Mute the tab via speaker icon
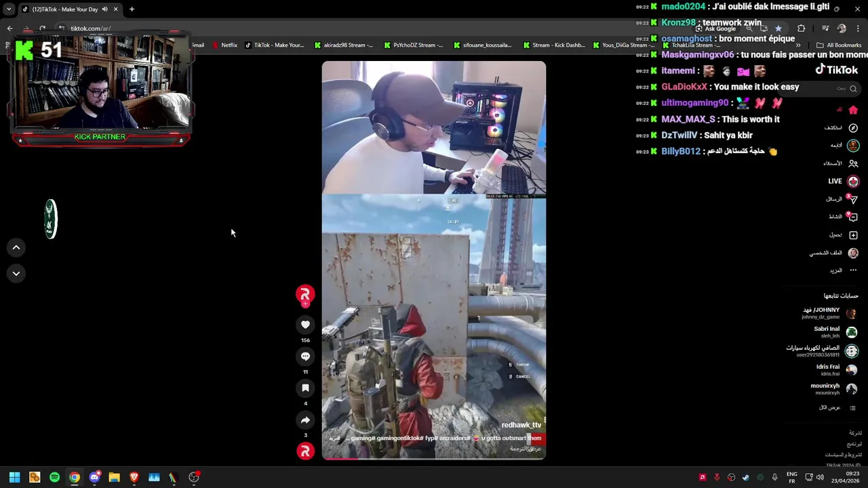Image resolution: width=868 pixels, height=488 pixels. click(x=104, y=9)
